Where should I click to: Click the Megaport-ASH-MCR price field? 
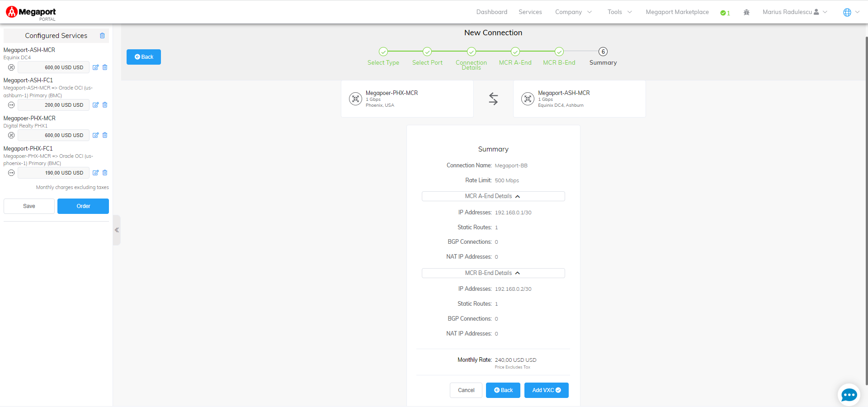click(53, 67)
